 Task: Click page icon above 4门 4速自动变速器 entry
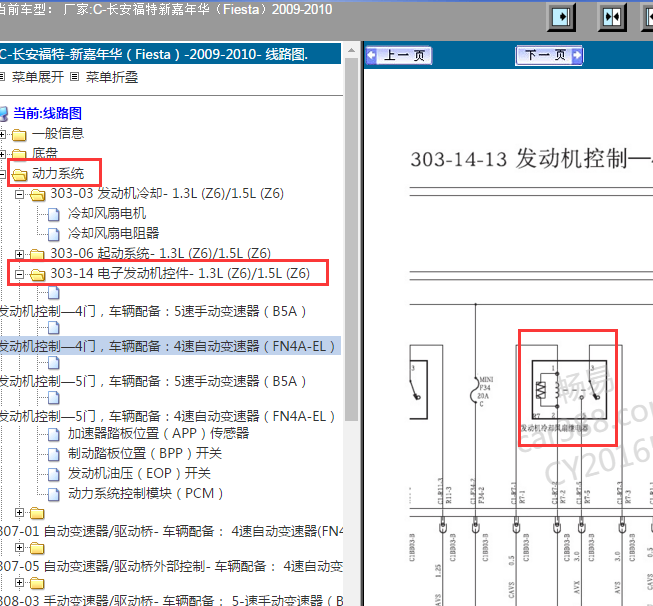point(53,328)
